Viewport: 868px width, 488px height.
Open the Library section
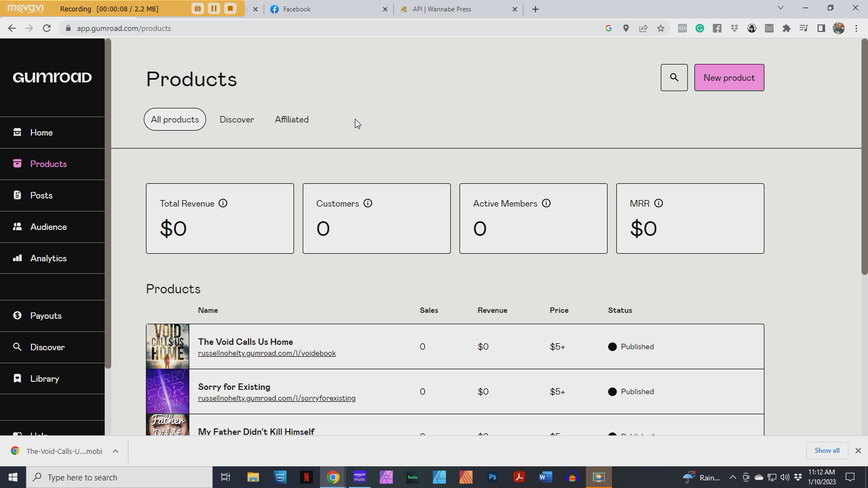[44, 378]
